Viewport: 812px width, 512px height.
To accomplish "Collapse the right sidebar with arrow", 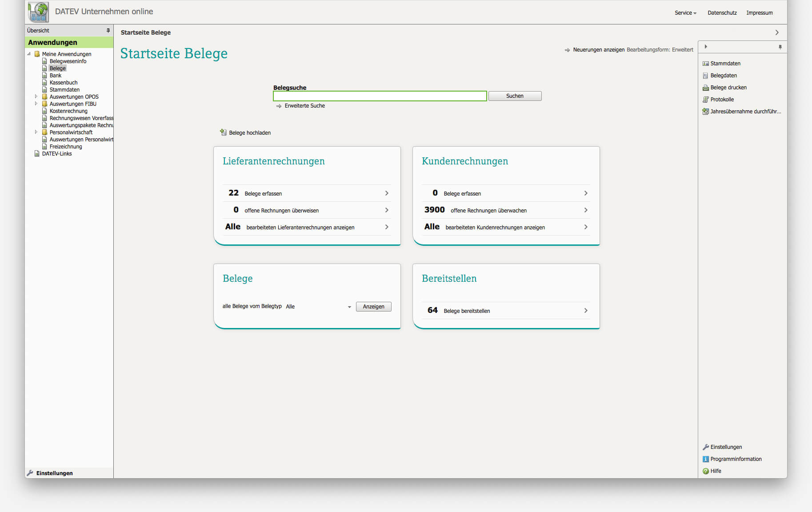I will (706, 47).
